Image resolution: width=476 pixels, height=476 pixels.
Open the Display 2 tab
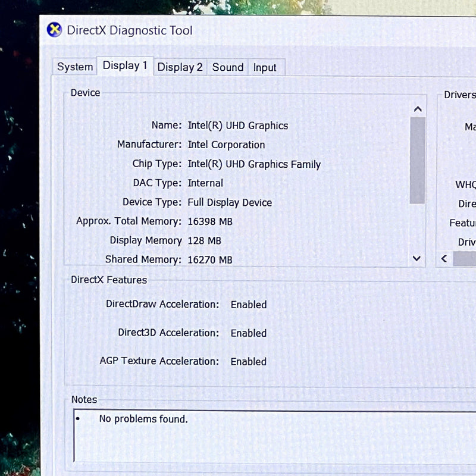coord(180,67)
